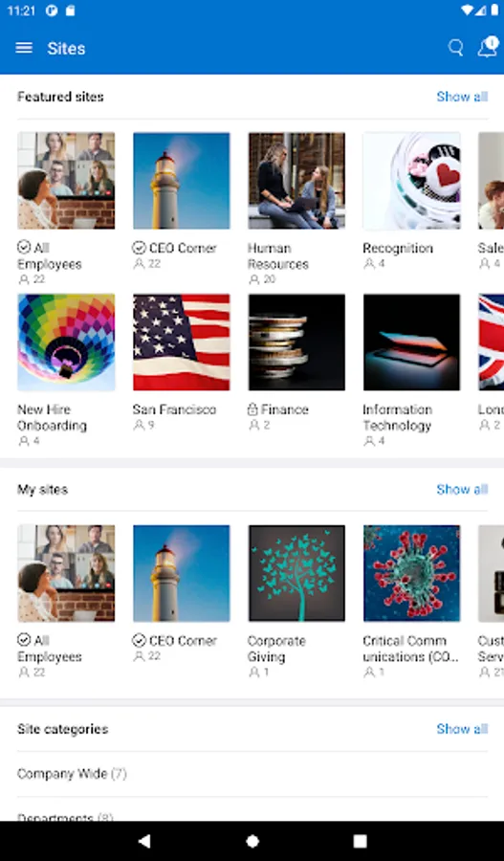Open Company Wide category

[x=252, y=774]
